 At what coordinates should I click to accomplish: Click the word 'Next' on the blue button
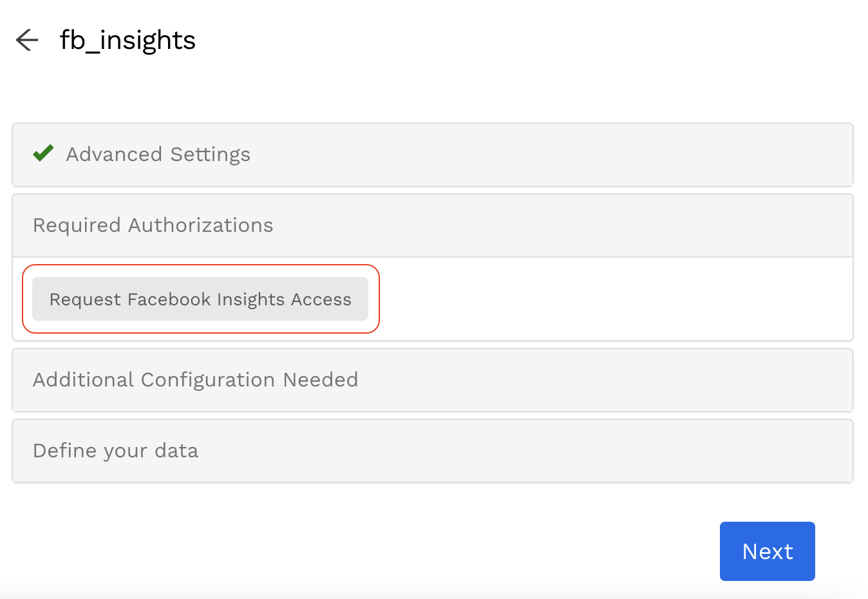pos(768,551)
